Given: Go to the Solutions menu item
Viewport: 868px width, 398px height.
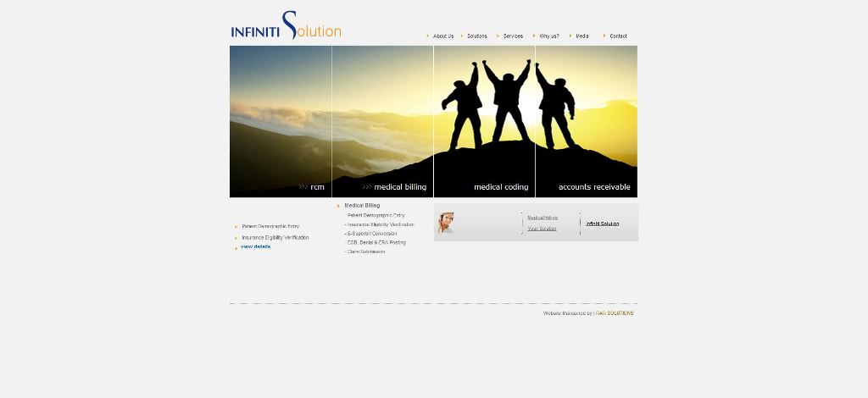Looking at the screenshot, I should tap(477, 36).
